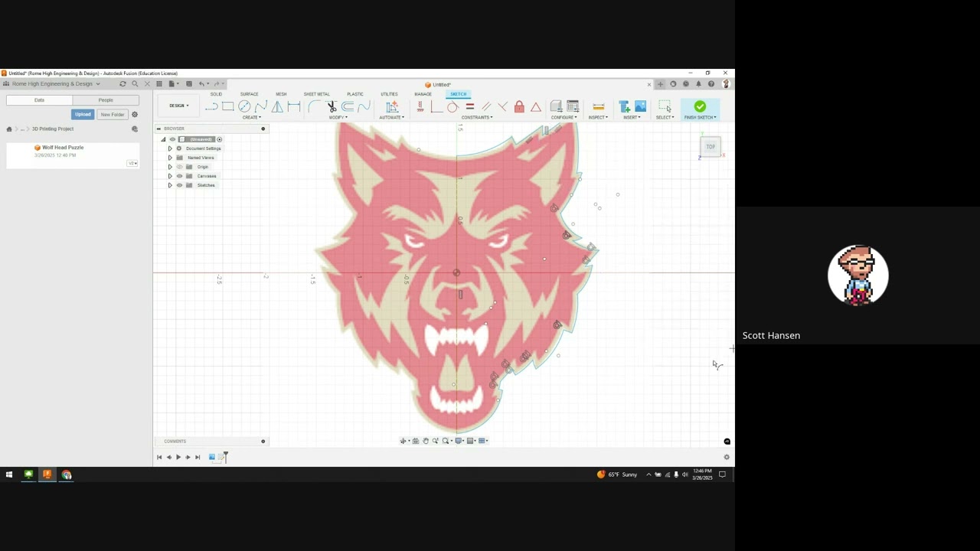Click the Measure tool under Inspect
This screenshot has width=980, height=551.
pyautogui.click(x=599, y=107)
